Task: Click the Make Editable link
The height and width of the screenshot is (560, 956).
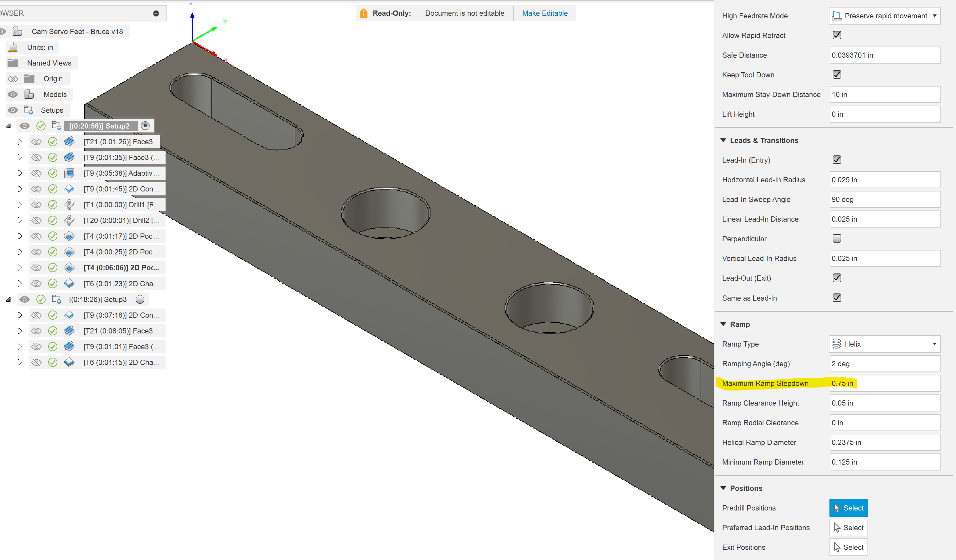Action: 545,13
